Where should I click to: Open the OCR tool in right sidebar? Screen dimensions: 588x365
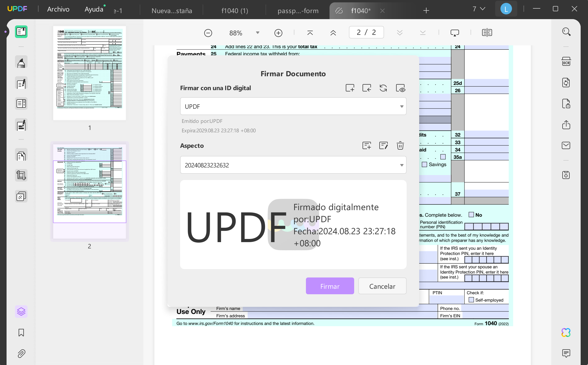click(x=566, y=62)
